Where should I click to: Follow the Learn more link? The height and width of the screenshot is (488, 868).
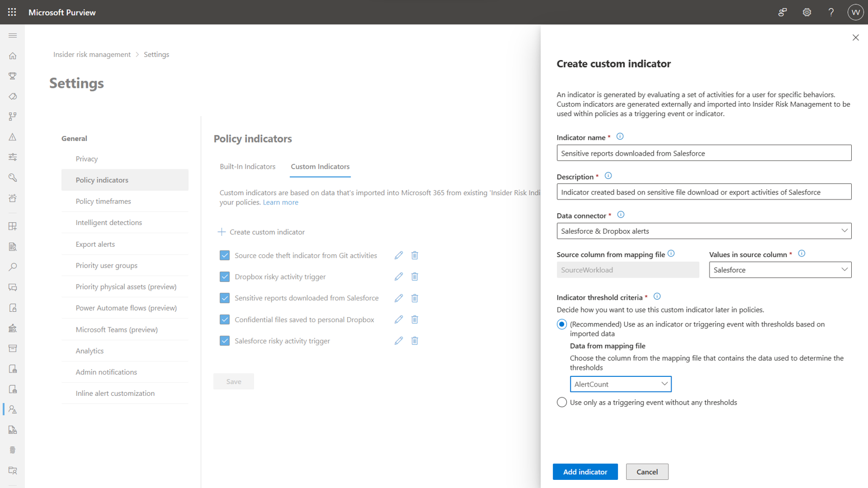click(x=280, y=202)
